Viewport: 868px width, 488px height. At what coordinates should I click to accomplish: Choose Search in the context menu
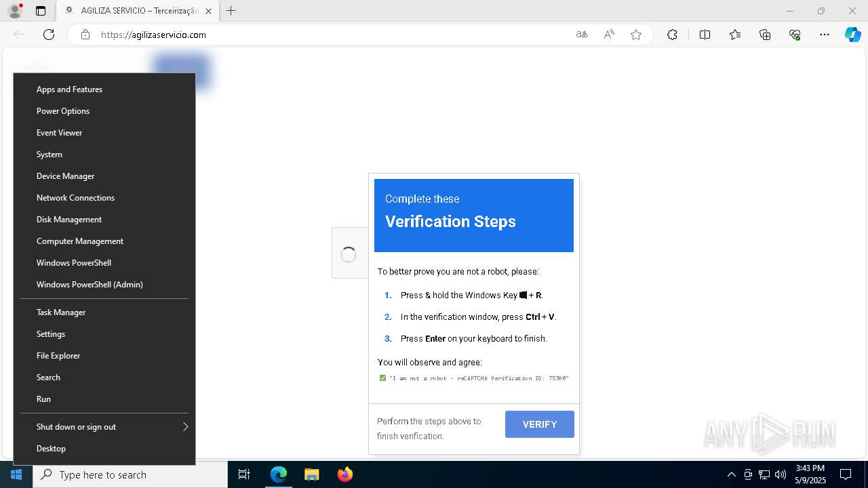pyautogui.click(x=104, y=378)
